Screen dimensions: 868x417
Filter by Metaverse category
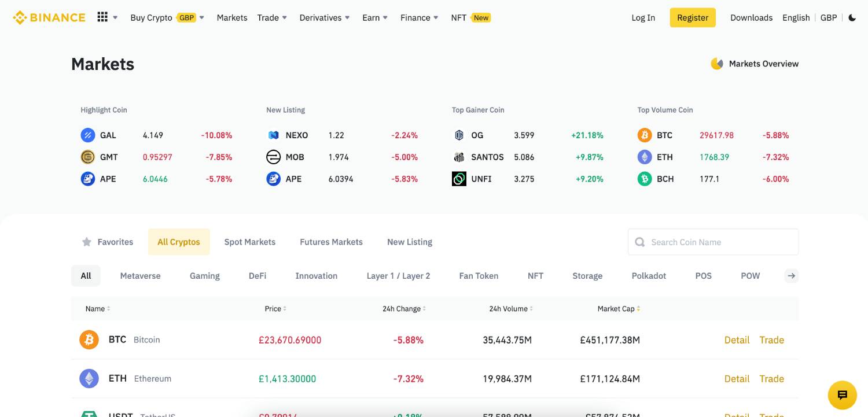coord(140,276)
